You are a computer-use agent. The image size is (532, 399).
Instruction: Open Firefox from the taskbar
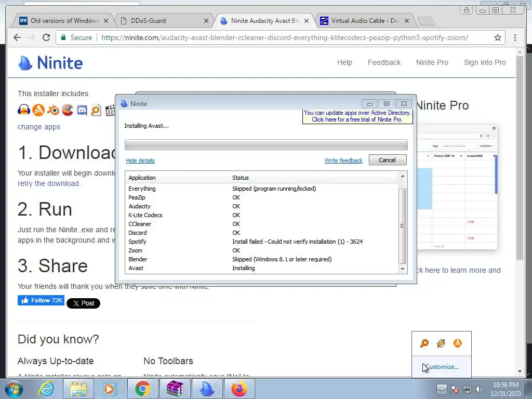(x=239, y=389)
